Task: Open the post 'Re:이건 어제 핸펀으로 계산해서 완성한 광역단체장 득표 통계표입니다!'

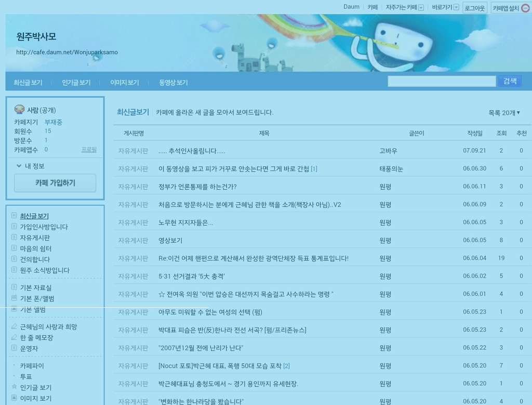Action: click(x=253, y=258)
